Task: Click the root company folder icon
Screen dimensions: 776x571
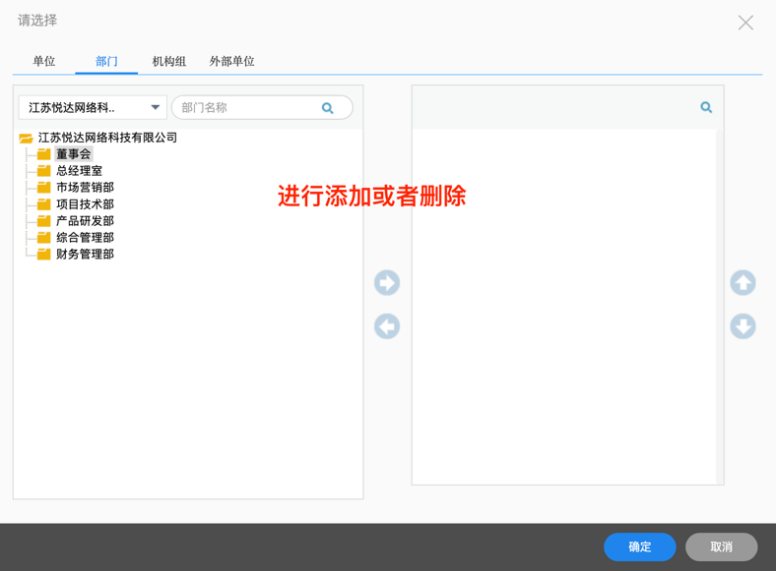Action: pyautogui.click(x=26, y=138)
